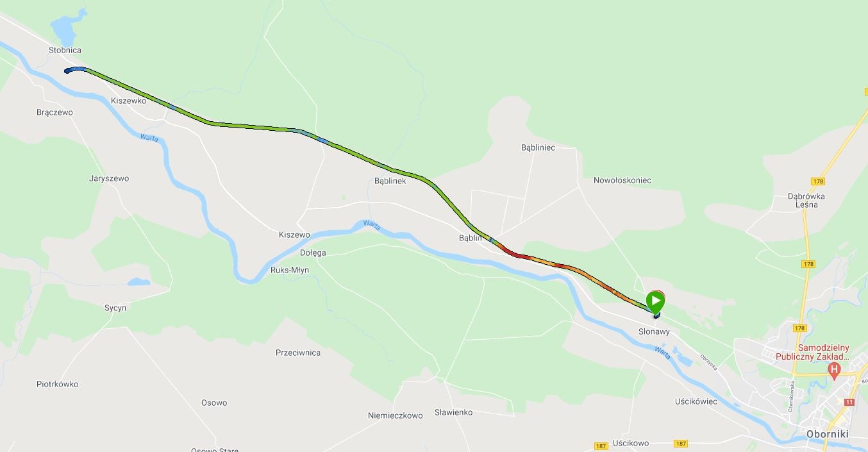Click the green play start marker

tap(655, 301)
